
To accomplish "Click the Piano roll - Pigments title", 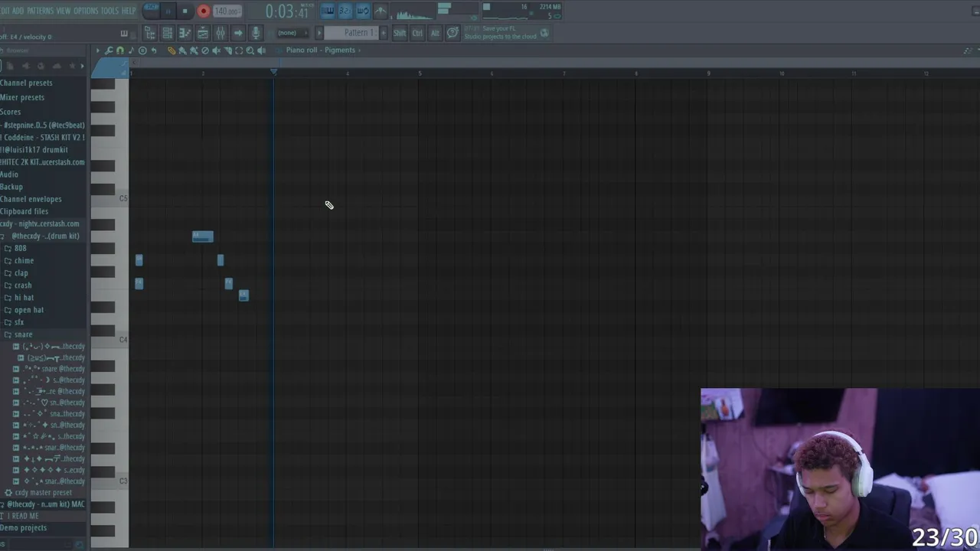I will click(320, 51).
